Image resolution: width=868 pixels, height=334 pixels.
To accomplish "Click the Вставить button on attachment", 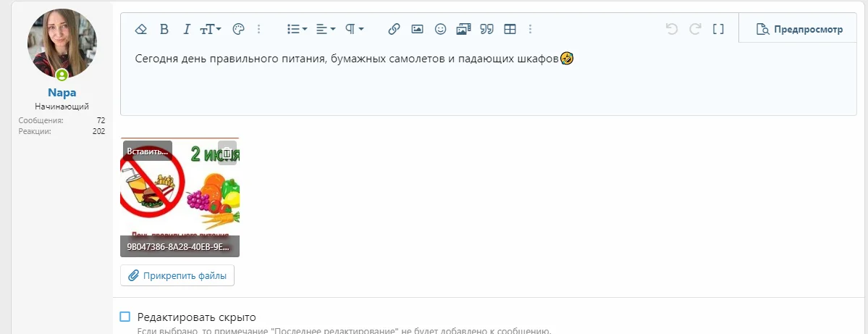I will [147, 151].
